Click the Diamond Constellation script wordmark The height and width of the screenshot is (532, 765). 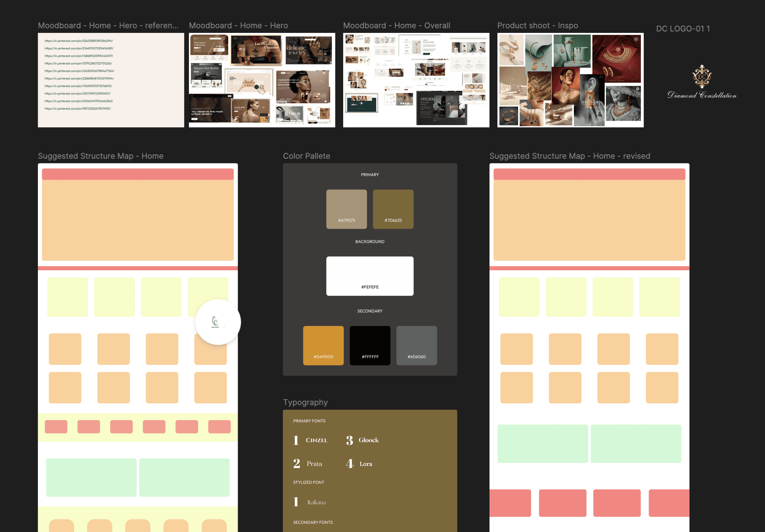[x=702, y=95]
